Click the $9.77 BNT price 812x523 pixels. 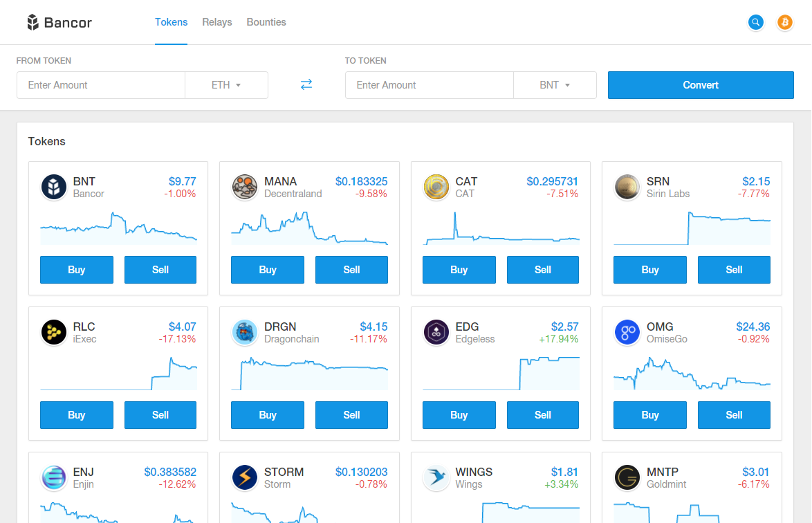[x=183, y=181]
